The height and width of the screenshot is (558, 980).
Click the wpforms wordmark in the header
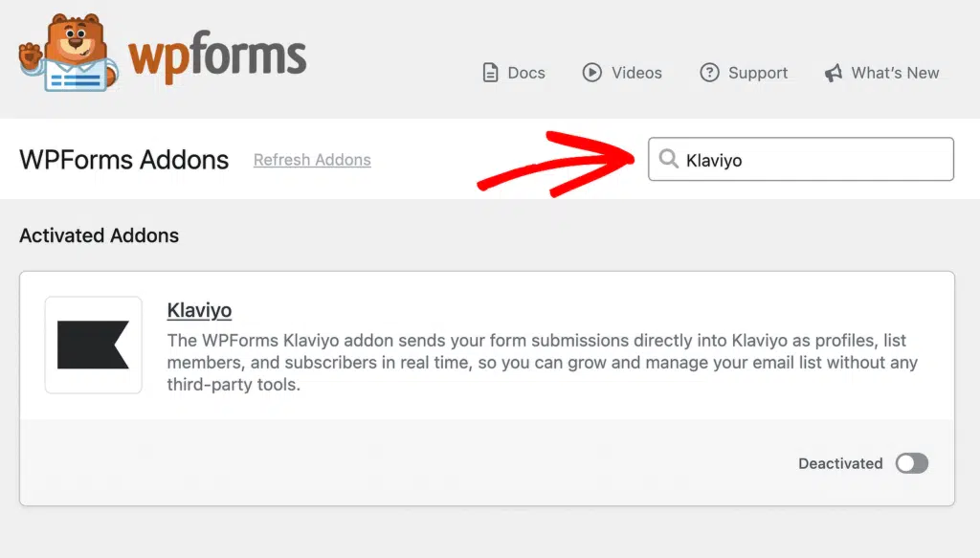pyautogui.click(x=217, y=57)
